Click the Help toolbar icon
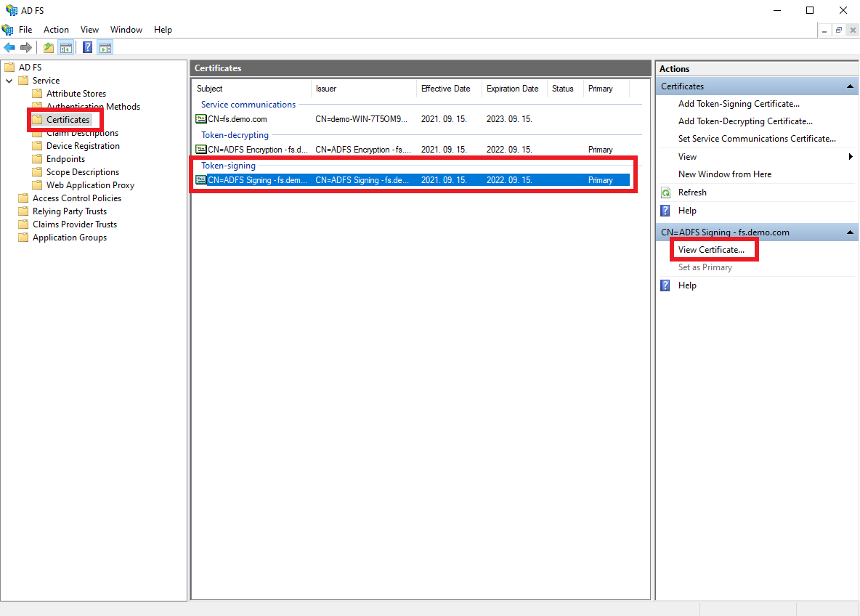 point(87,48)
